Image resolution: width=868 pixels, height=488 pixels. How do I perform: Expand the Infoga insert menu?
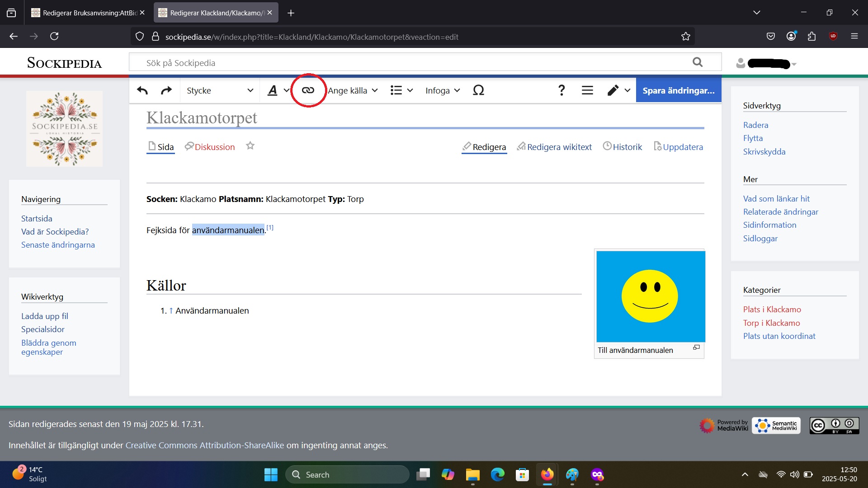(442, 90)
